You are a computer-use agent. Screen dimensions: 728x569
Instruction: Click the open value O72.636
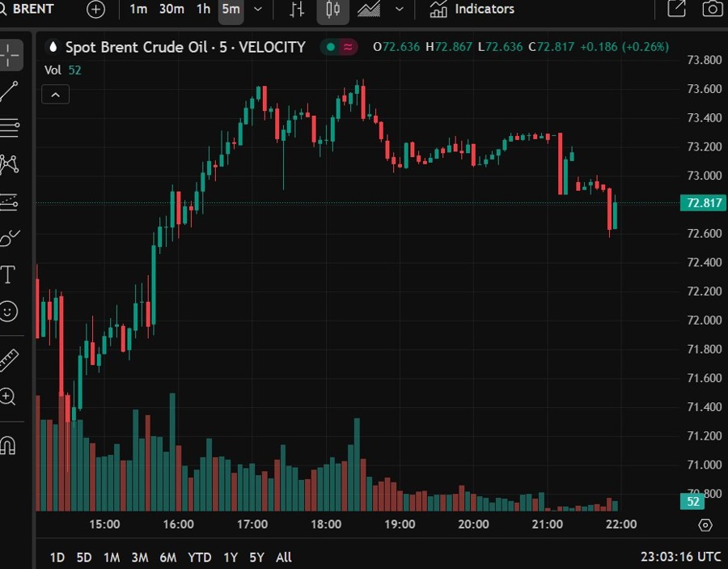[396, 47]
